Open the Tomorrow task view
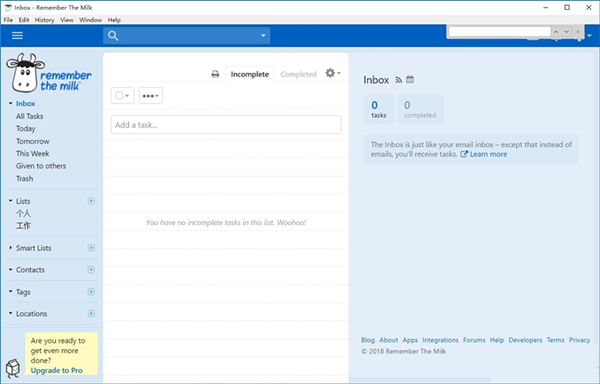 point(33,141)
